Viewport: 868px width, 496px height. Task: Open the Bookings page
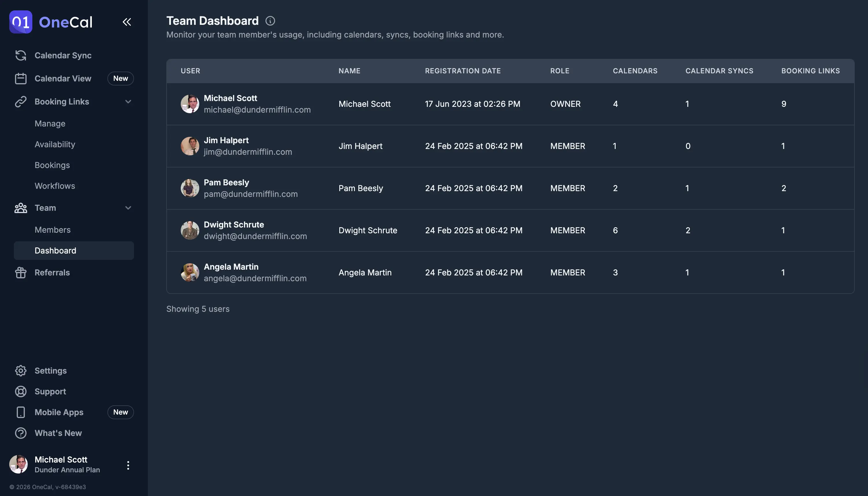point(52,165)
